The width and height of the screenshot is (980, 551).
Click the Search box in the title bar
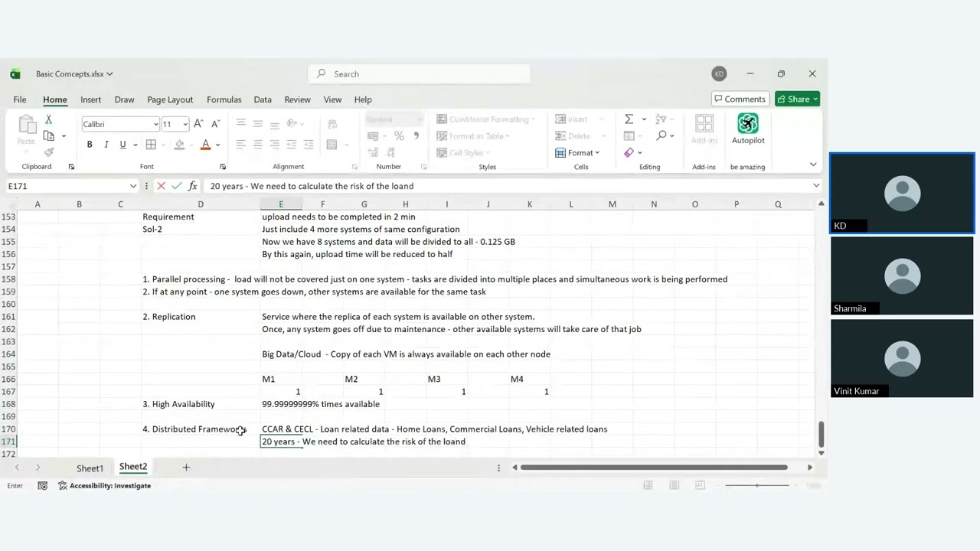point(420,74)
